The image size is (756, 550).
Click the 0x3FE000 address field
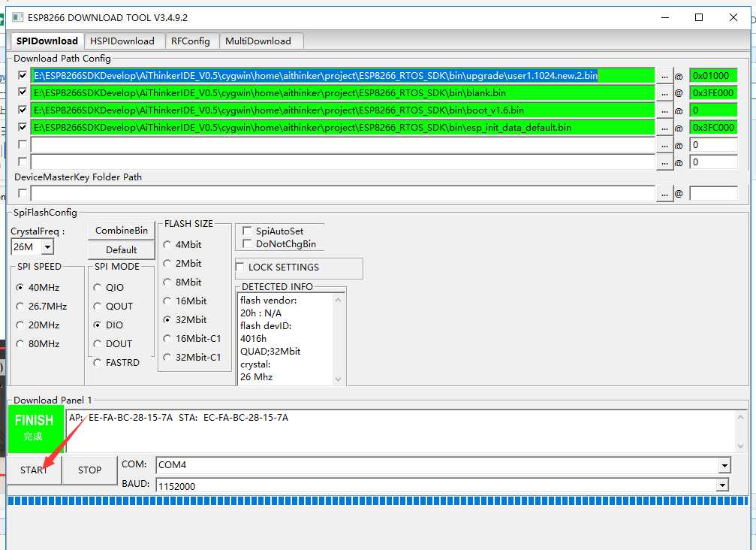pyautogui.click(x=713, y=92)
